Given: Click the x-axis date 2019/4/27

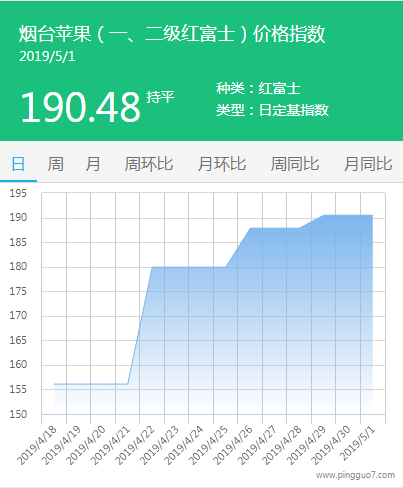Looking at the screenshot, I should (257, 445).
